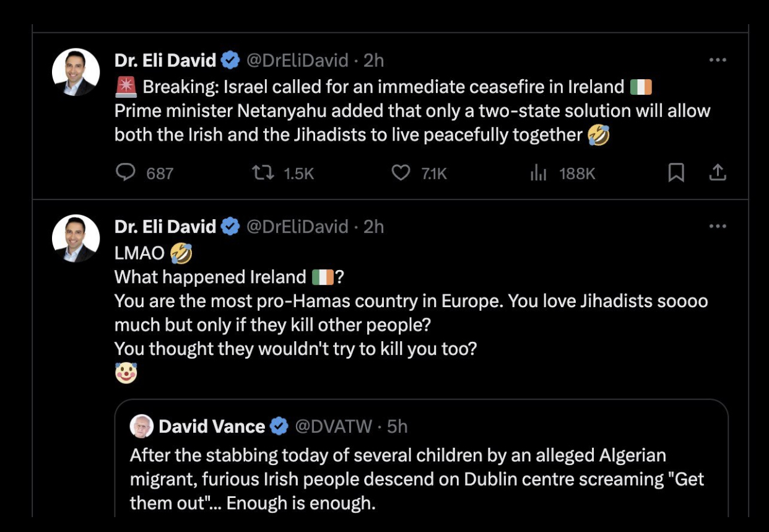Viewport: 769px width, 532px height.
Task: Share the first tweet via upload icon
Action: pos(717,173)
